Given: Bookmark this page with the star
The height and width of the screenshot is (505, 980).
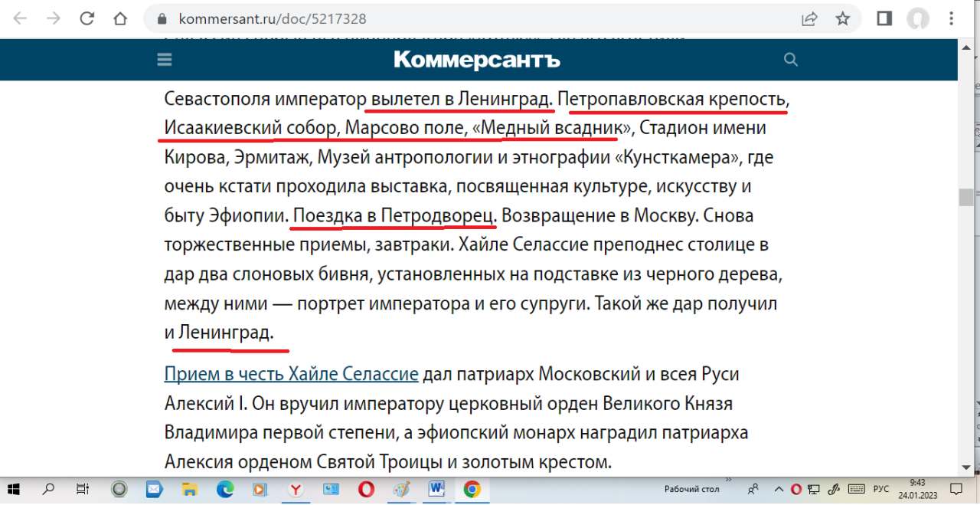Looking at the screenshot, I should tap(843, 18).
